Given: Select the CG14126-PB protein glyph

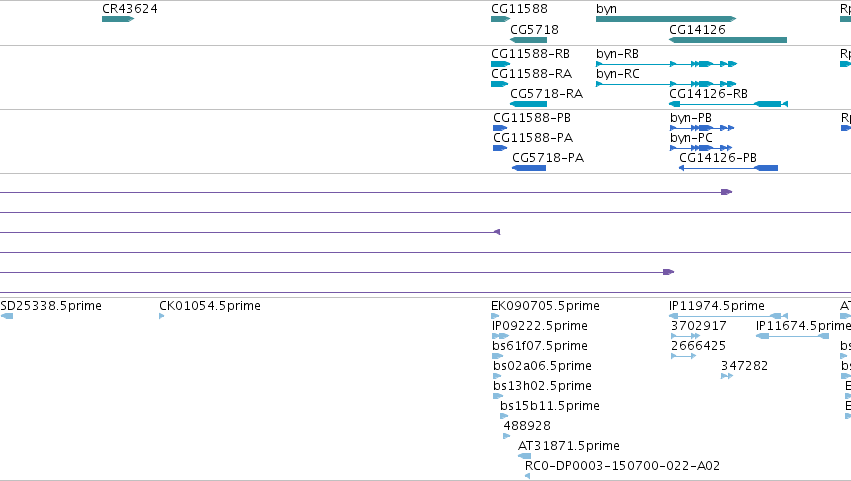Looking at the screenshot, I should (728, 168).
